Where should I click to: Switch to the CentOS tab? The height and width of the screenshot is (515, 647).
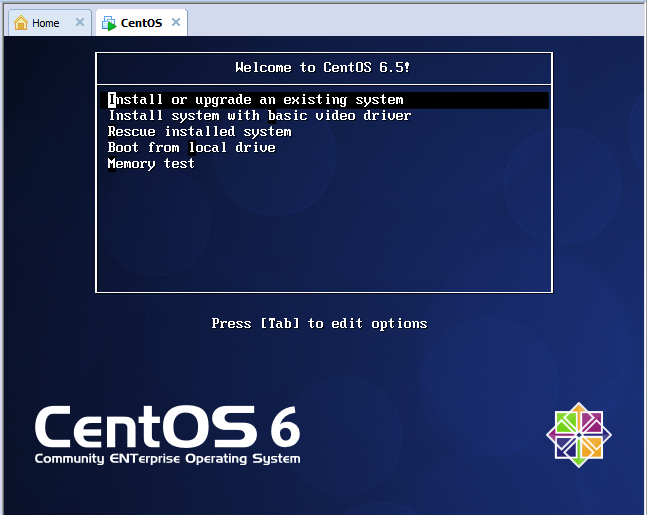point(141,23)
